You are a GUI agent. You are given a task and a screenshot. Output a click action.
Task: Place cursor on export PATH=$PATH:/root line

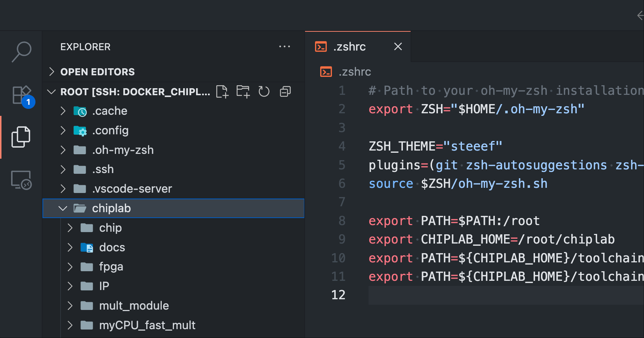(454, 221)
